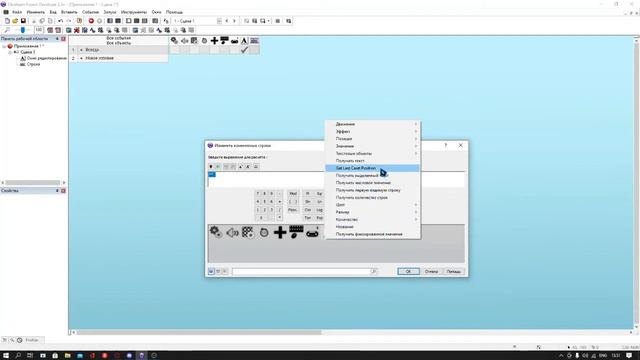Go to previous frame arrow in toolbar
The width and height of the screenshot is (640, 360).
(227, 21)
